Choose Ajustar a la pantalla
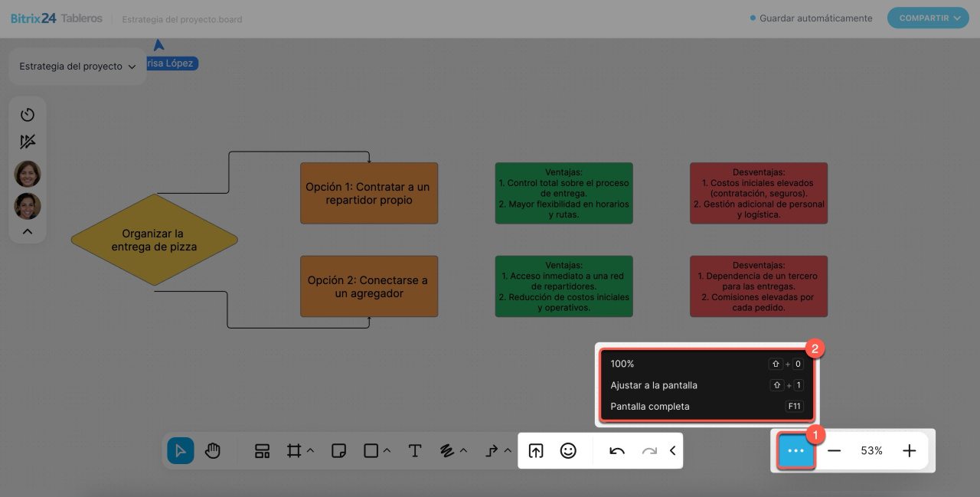The height and width of the screenshot is (497, 980). [x=654, y=385]
